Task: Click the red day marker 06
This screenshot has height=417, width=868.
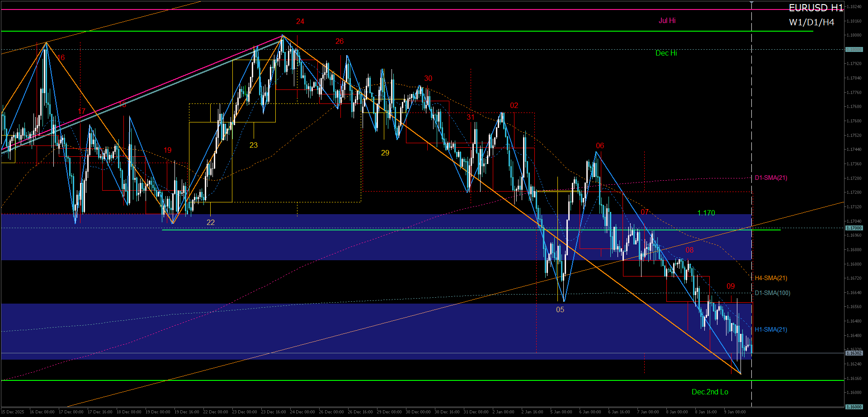Action: [600, 146]
